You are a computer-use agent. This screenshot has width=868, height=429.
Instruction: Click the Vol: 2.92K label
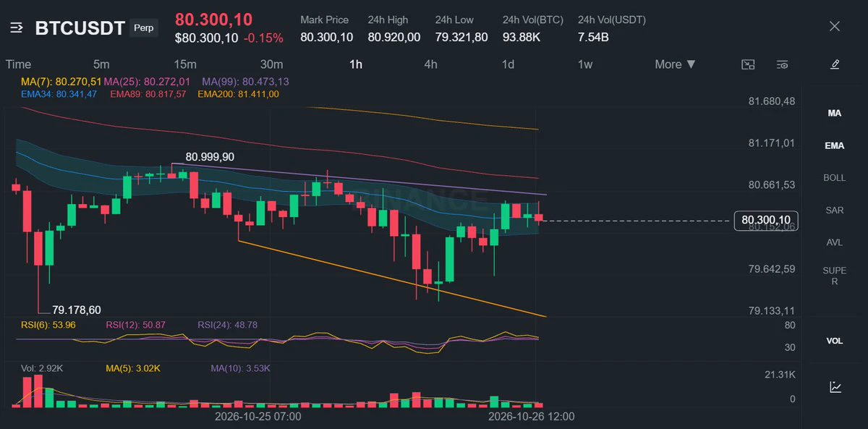[x=42, y=368]
